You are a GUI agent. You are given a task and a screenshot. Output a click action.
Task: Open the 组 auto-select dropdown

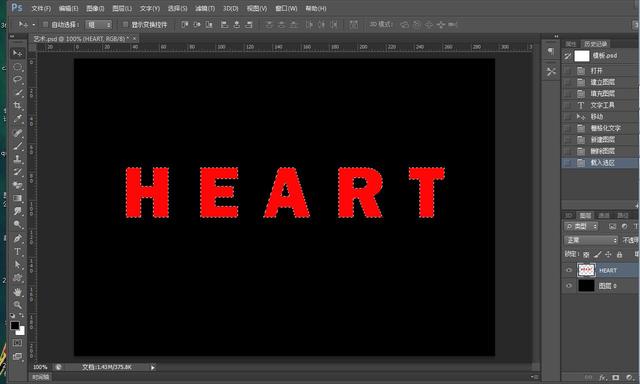[98, 25]
